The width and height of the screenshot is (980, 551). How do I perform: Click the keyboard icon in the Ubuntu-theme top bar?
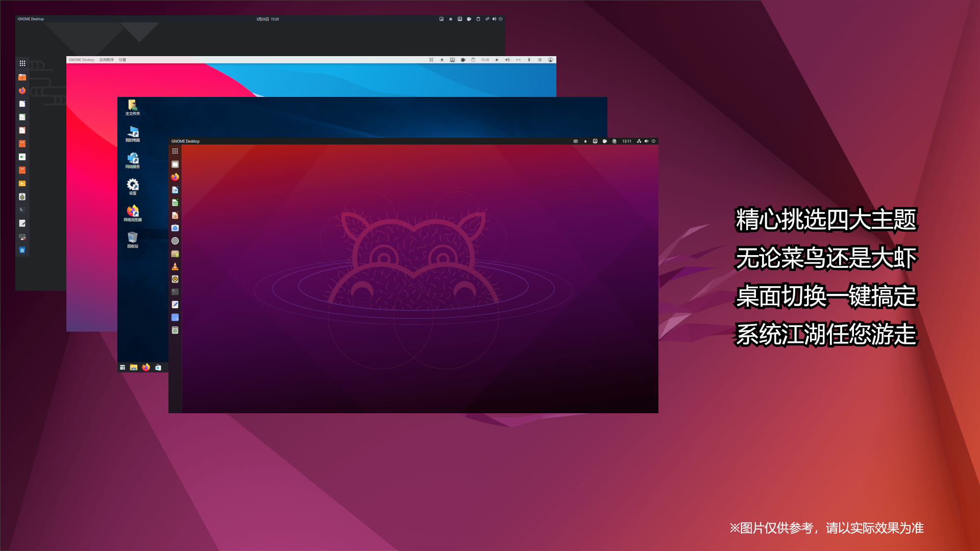coord(576,141)
